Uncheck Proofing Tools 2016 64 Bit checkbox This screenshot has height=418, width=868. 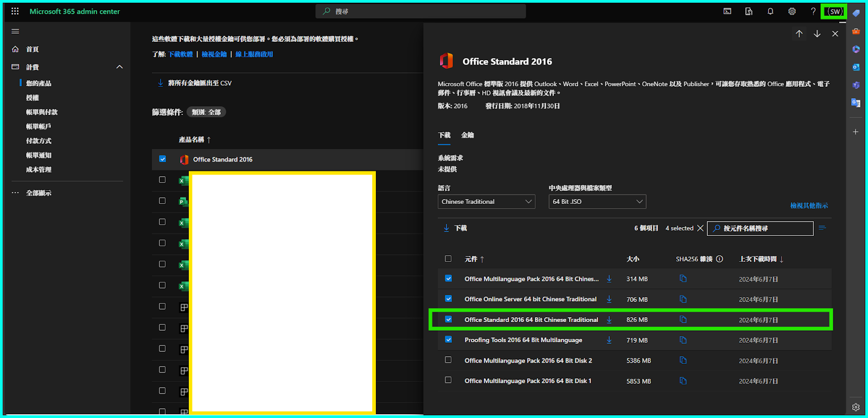pos(448,339)
